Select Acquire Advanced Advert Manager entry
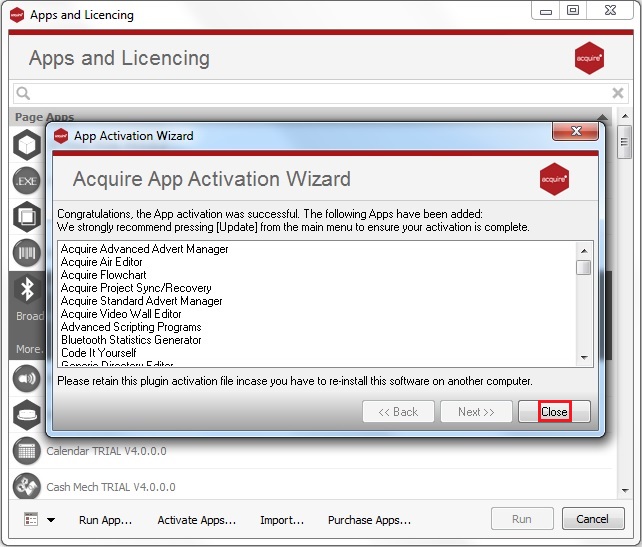Screen dimensions: 642x547 point(145,249)
